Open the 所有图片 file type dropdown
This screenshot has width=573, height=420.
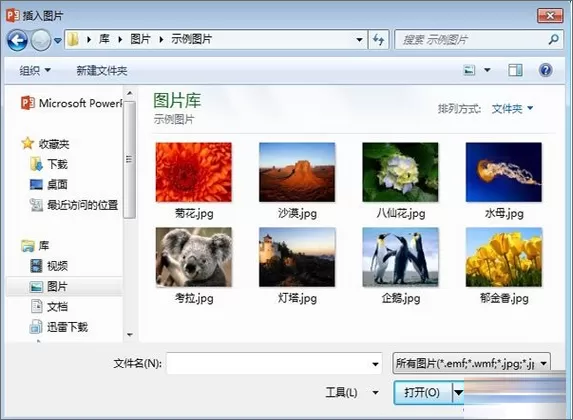click(471, 363)
